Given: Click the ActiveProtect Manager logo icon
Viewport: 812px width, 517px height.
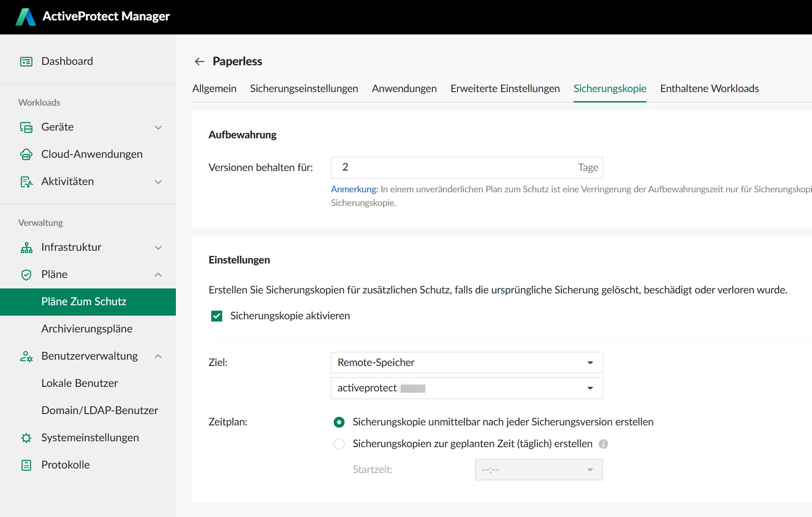Looking at the screenshot, I should pos(25,17).
